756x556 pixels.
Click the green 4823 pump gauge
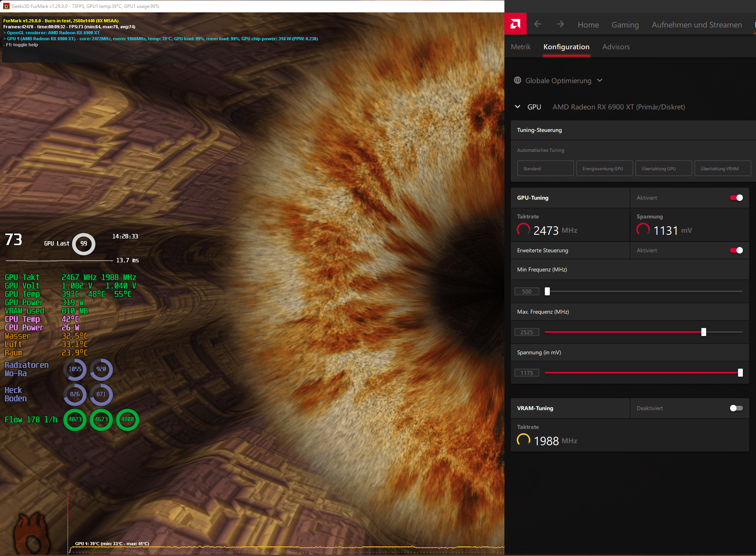click(x=75, y=420)
